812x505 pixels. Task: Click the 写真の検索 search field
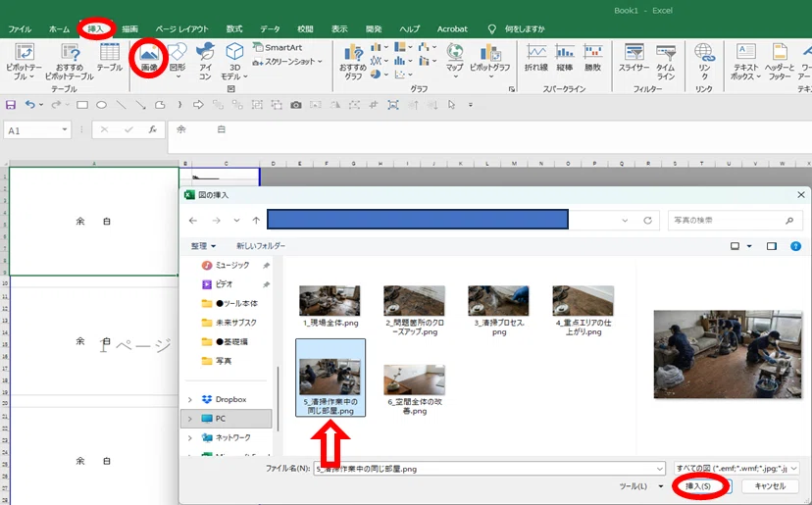(735, 221)
